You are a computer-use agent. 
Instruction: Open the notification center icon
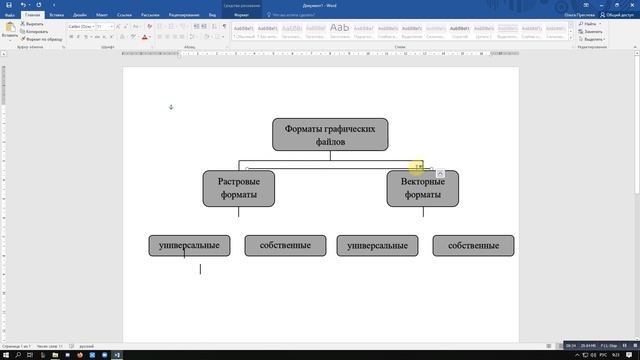coord(629,355)
